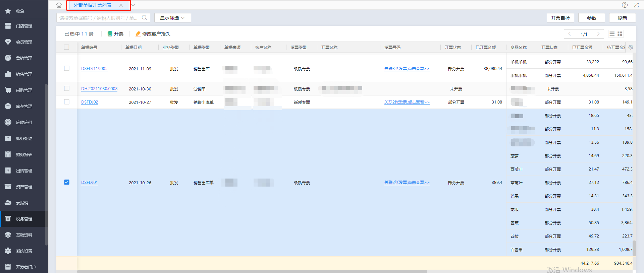
Task: Click the table vertical scrollbar thumb
Action: [634, 248]
